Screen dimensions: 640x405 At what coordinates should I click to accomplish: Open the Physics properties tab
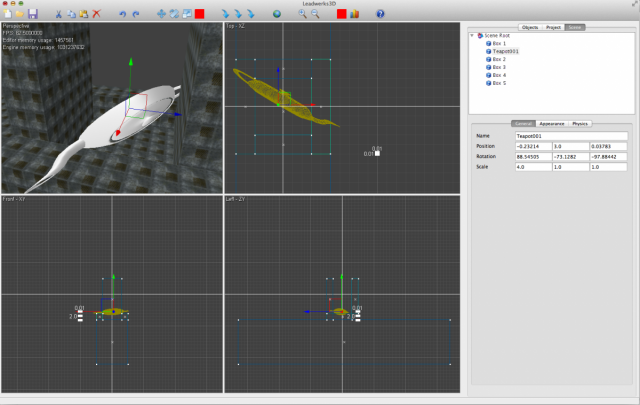[x=580, y=123]
